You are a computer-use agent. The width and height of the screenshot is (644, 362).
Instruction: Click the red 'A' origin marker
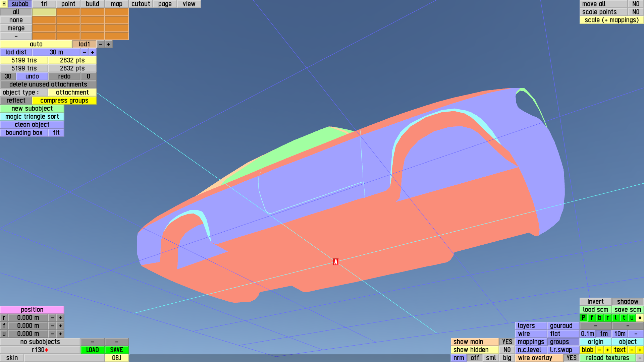[x=335, y=262]
